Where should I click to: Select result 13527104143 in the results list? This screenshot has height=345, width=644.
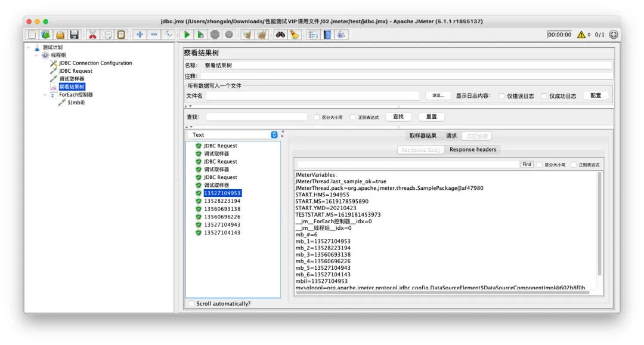point(222,232)
